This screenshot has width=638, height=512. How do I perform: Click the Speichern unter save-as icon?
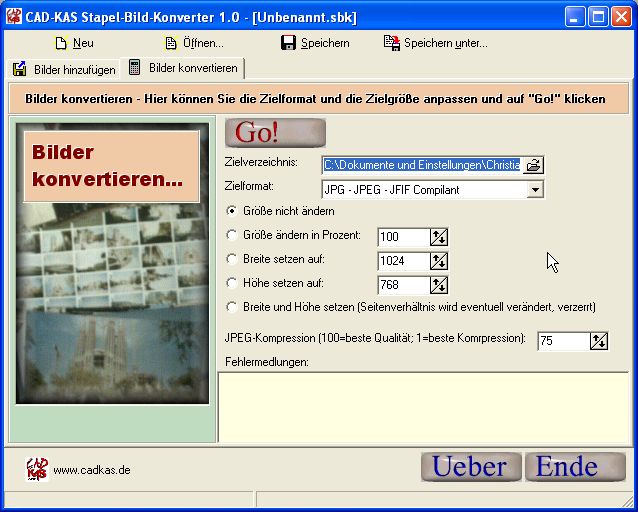pyautogui.click(x=392, y=43)
